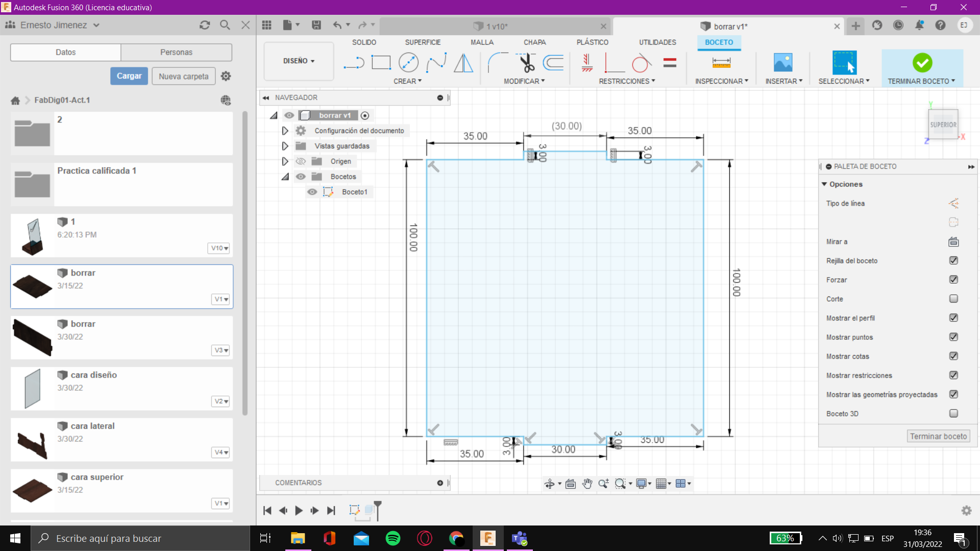This screenshot has width=980, height=551.
Task: Select the Mirror sketch tool
Action: [x=463, y=63]
